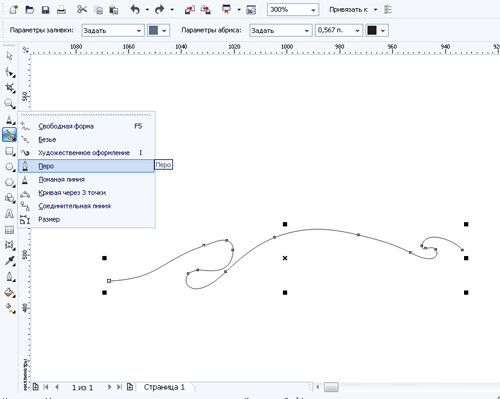Click the Import icon in the top toolbar

(190, 10)
